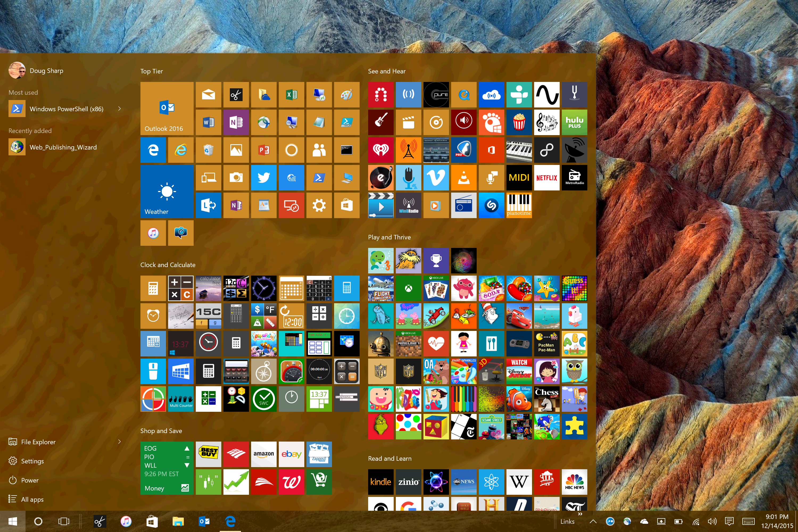
Task: Open the Weather live tile
Action: point(167,191)
